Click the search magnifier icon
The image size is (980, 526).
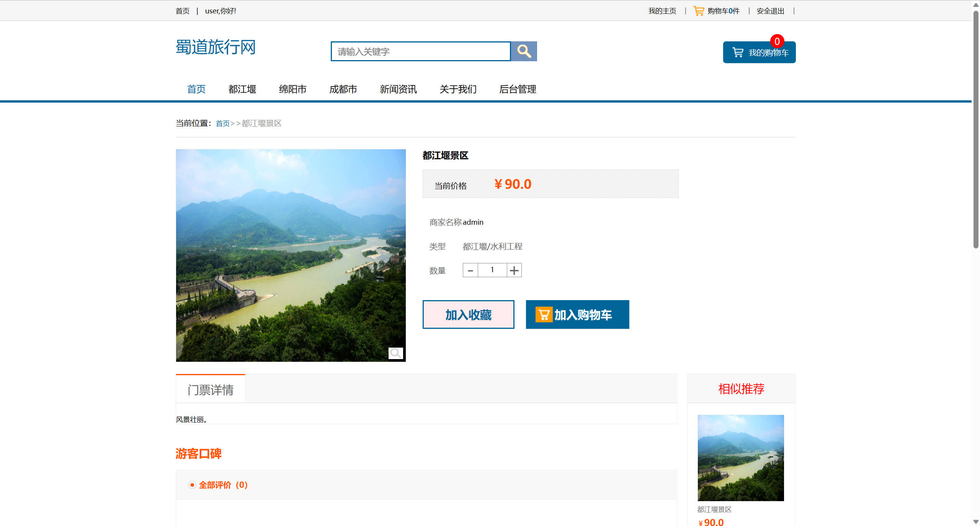tap(524, 51)
